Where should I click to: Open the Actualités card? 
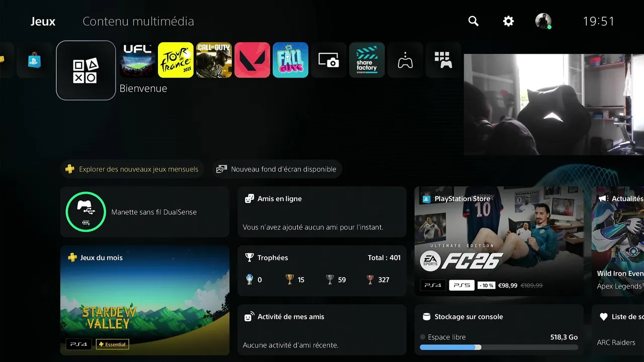[x=618, y=241]
